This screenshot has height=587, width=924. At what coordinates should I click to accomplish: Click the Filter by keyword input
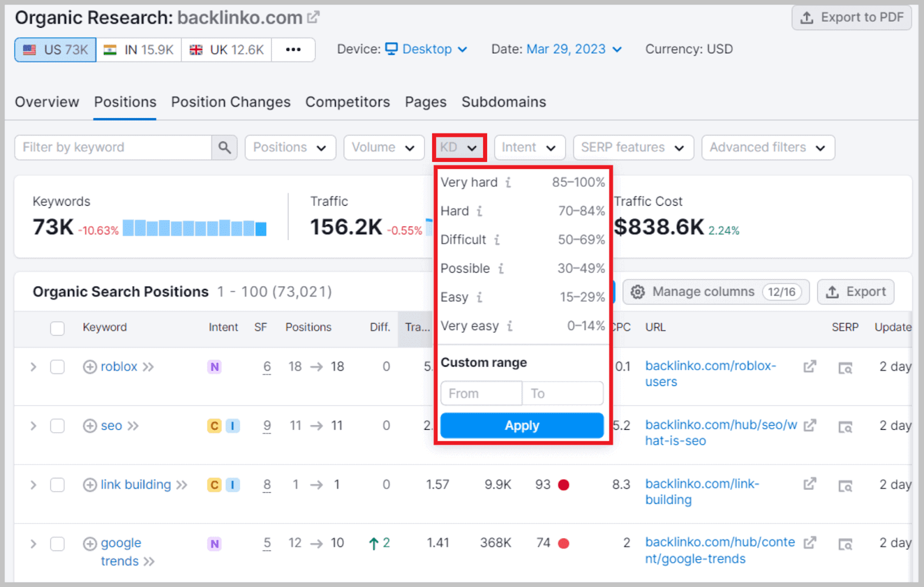(113, 147)
